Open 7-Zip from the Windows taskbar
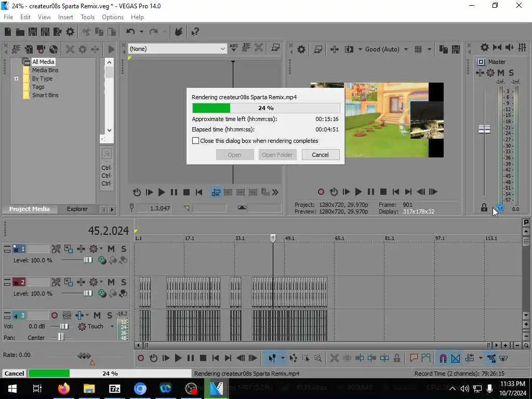The height and width of the screenshot is (399, 532). [x=114, y=389]
